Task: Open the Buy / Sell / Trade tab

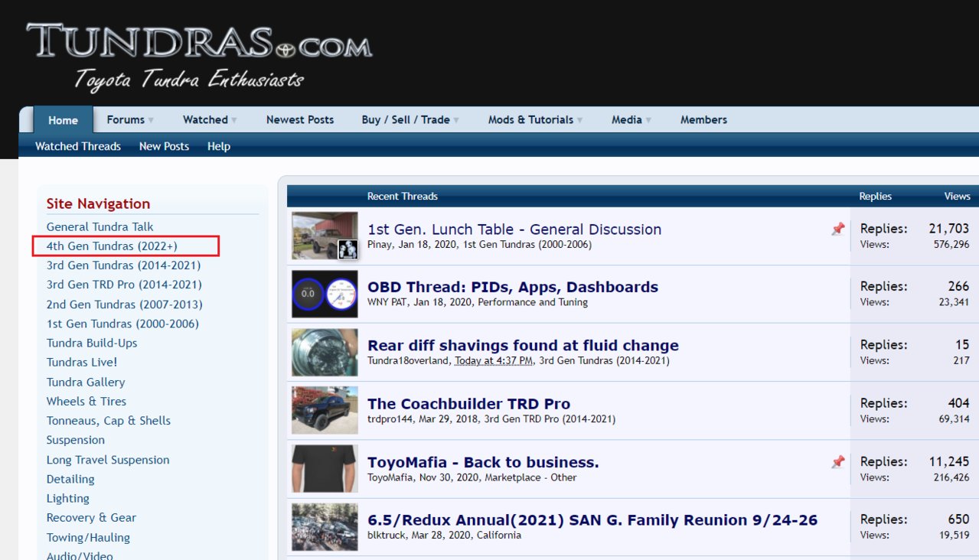Action: [x=406, y=119]
